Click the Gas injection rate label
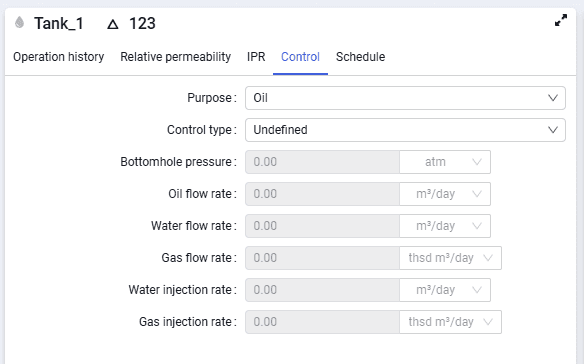Image resolution: width=584 pixels, height=364 pixels. point(188,322)
